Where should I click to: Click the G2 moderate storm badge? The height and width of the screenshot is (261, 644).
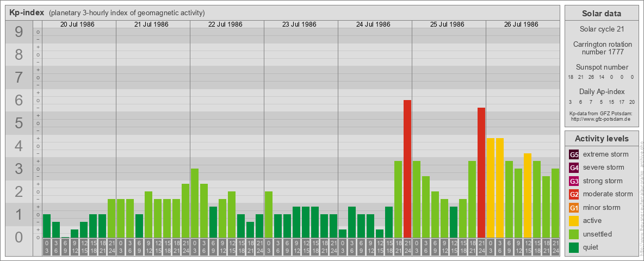[574, 194]
